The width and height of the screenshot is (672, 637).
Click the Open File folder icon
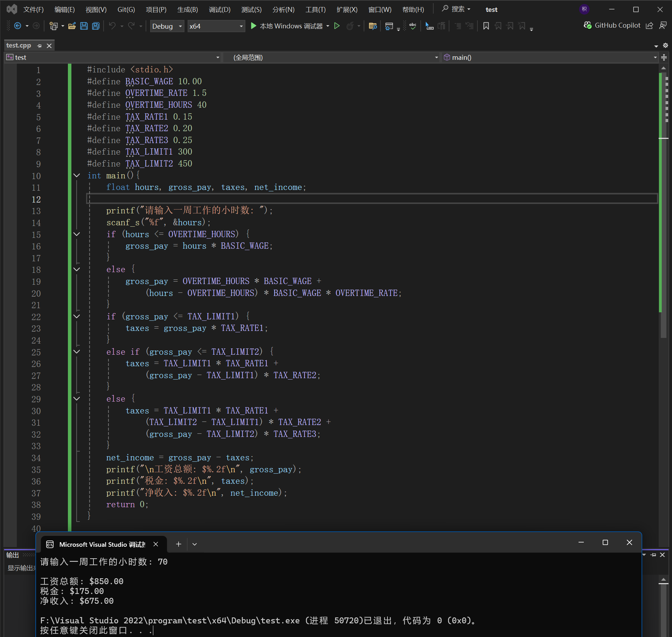click(72, 26)
